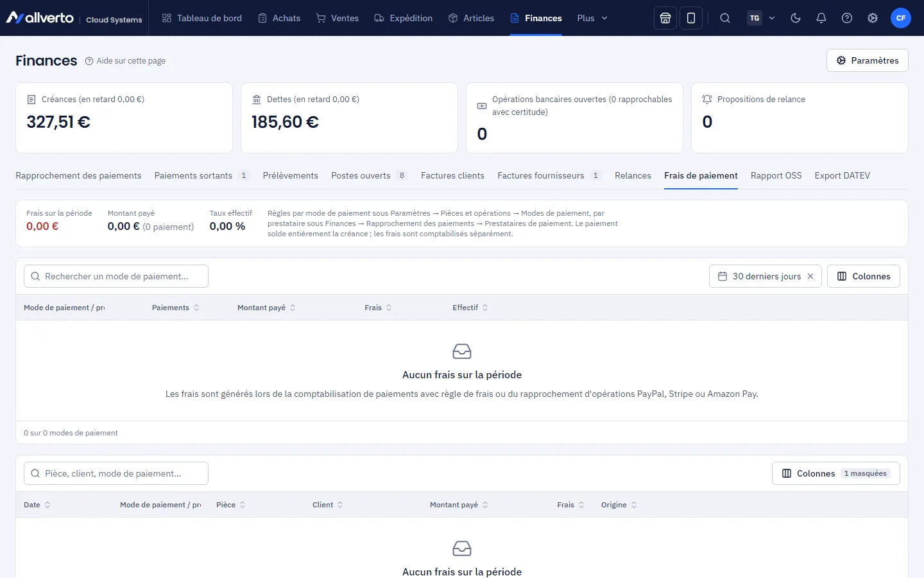Open the Factures clients tab
This screenshot has width=924, height=578.
pos(452,175)
